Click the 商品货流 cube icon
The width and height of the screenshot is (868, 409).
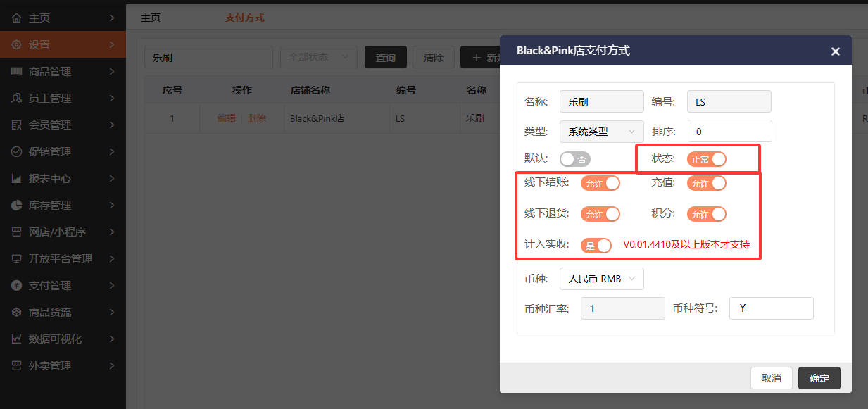click(17, 312)
